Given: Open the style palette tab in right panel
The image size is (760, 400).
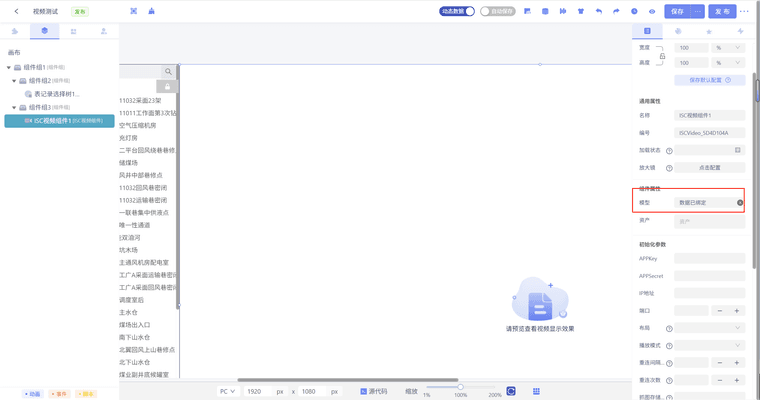Looking at the screenshot, I should coord(678,31).
